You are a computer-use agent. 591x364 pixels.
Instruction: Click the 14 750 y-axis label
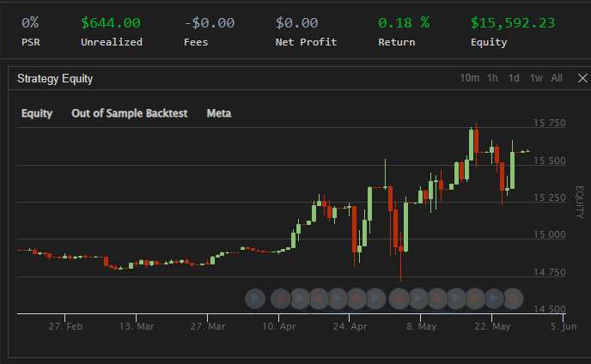click(x=550, y=272)
